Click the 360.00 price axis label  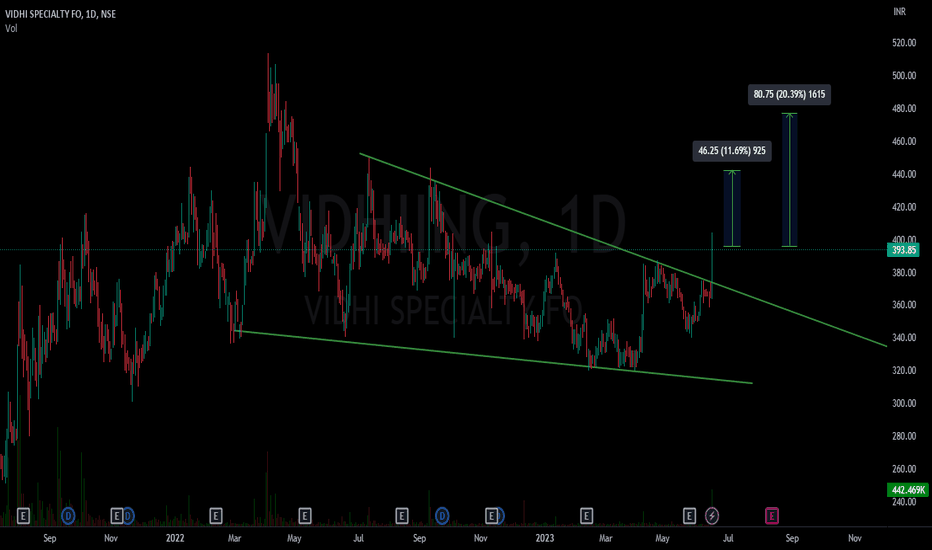tap(904, 305)
